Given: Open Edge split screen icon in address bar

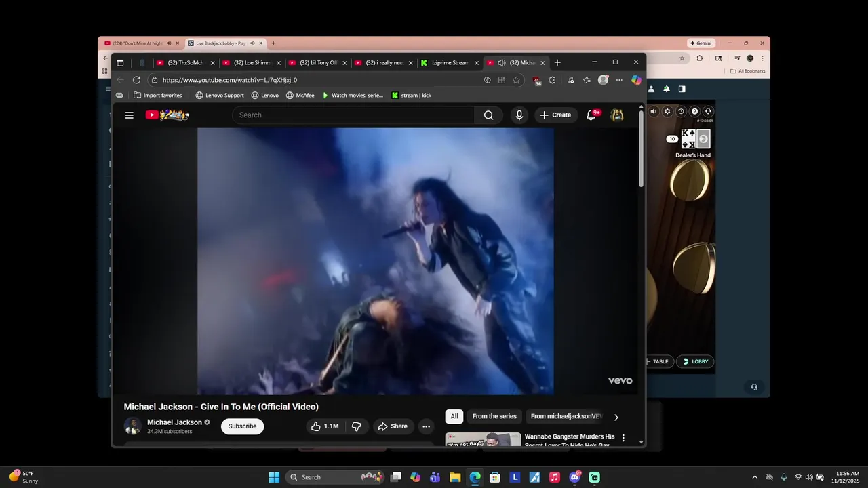Looking at the screenshot, I should pyautogui.click(x=502, y=80).
